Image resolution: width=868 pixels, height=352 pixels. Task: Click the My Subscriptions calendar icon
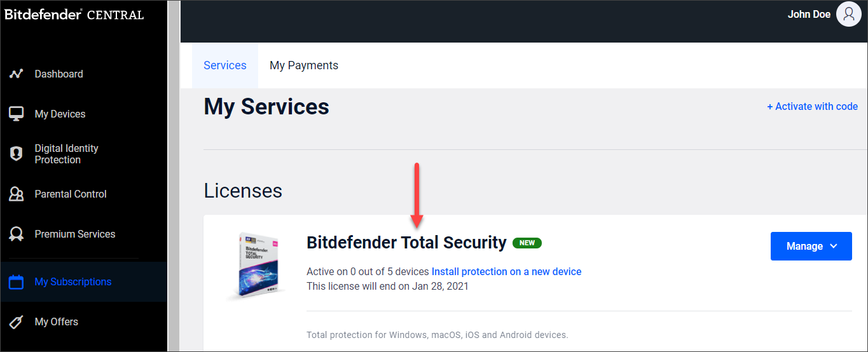(x=17, y=281)
